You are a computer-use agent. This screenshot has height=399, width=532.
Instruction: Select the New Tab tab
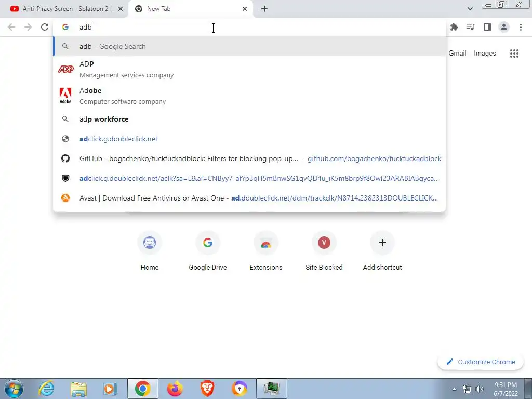tap(191, 9)
